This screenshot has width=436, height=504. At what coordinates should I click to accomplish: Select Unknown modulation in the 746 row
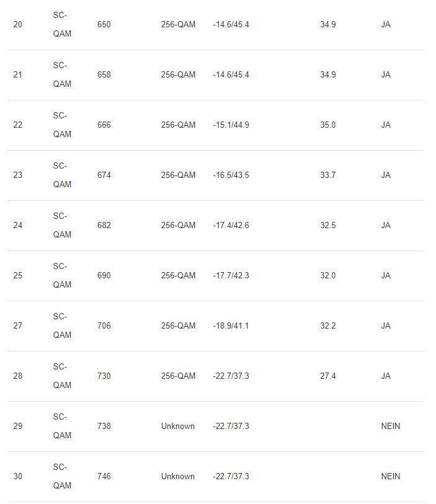click(x=178, y=476)
